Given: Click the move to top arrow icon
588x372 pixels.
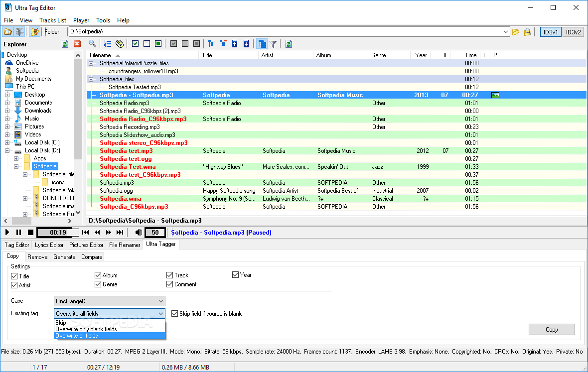Looking at the screenshot, I should pos(235,44).
